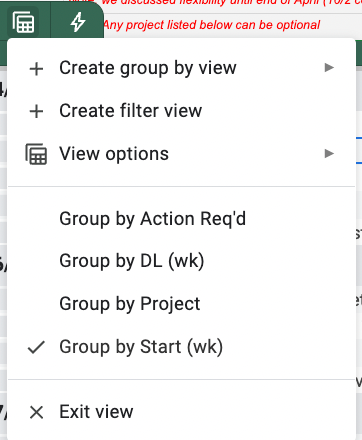The height and width of the screenshot is (440, 362).
Task: Expand the View options submenu arrow
Action: point(329,153)
